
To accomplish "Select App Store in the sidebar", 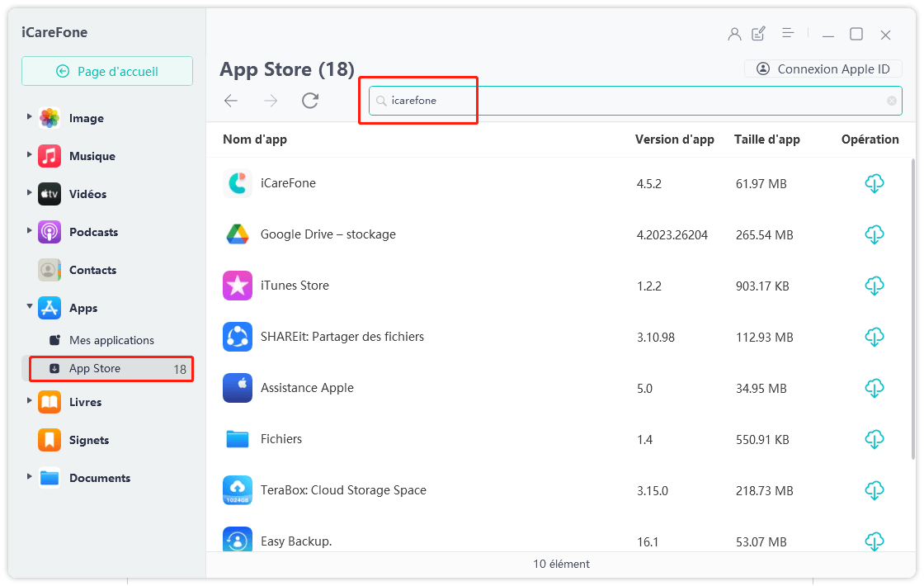I will tap(111, 369).
